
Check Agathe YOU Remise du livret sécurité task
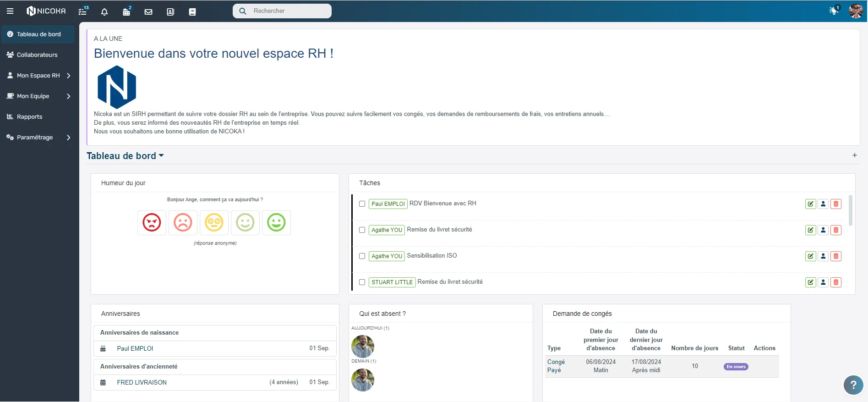362,230
